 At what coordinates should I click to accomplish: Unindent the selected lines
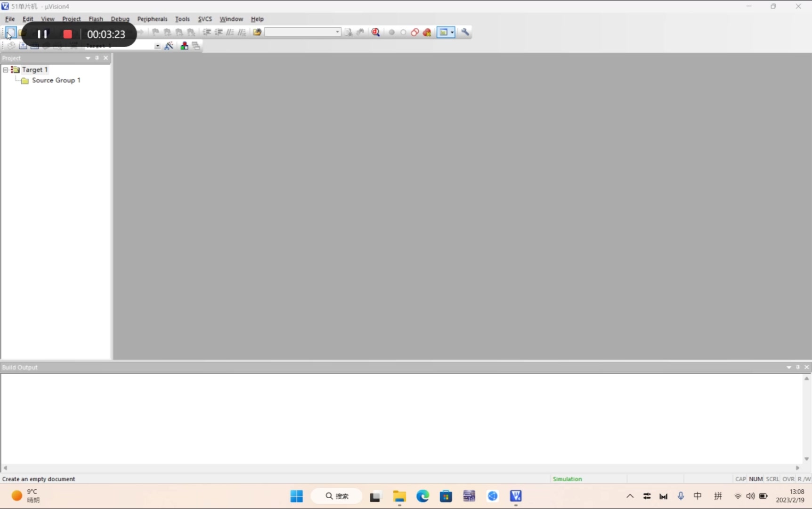[219, 32]
